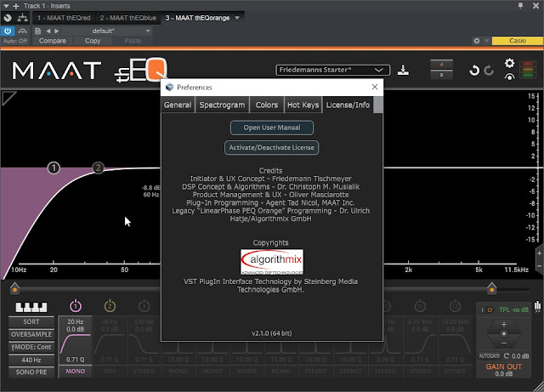The width and height of the screenshot is (544, 392).
Task: Click the 440 Hz tuning field
Action: tap(31, 360)
